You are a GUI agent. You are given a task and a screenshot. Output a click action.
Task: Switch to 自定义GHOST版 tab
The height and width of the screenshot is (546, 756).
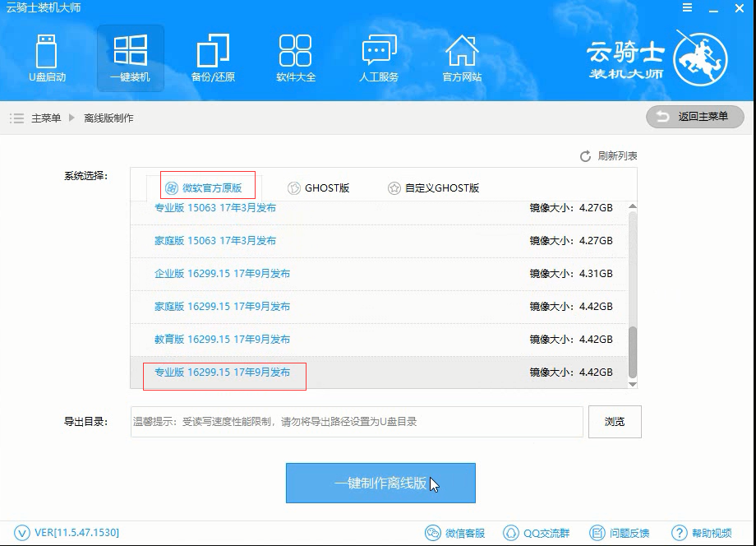tap(433, 188)
